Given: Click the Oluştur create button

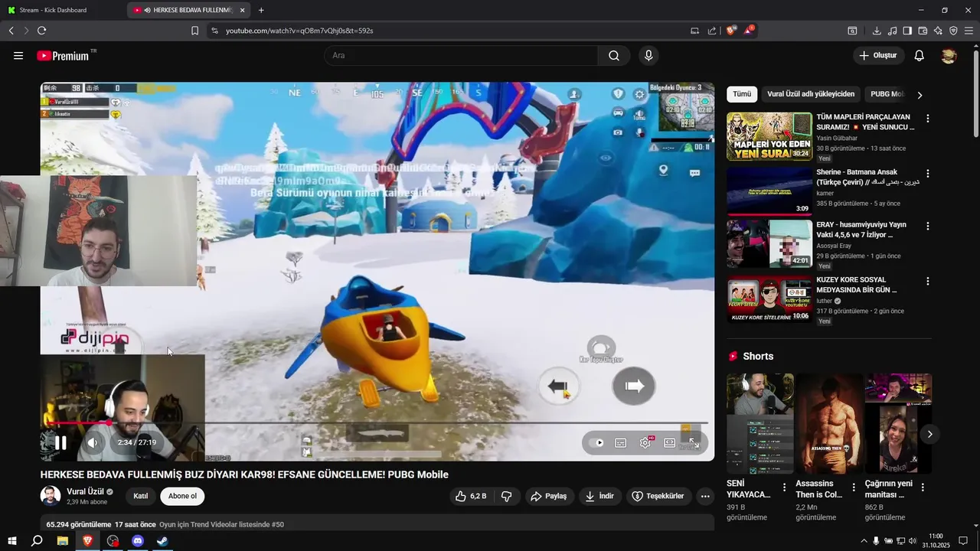Looking at the screenshot, I should [x=878, y=56].
